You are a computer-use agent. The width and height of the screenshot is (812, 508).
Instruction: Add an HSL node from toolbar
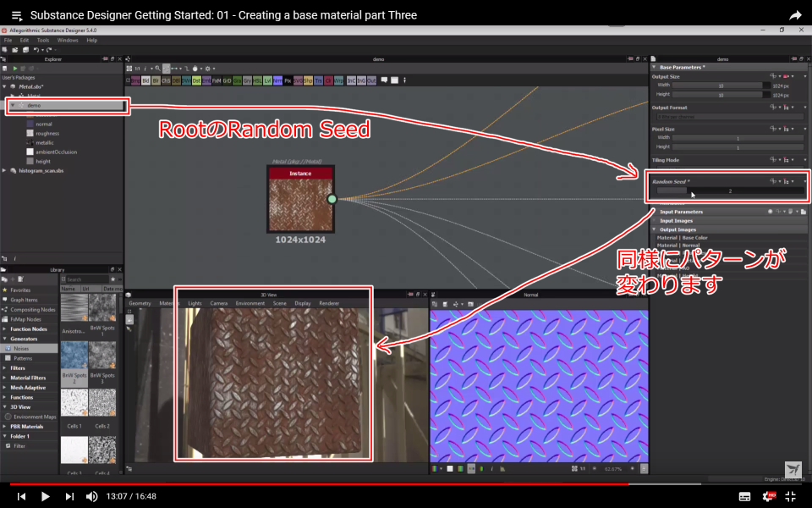(x=257, y=80)
